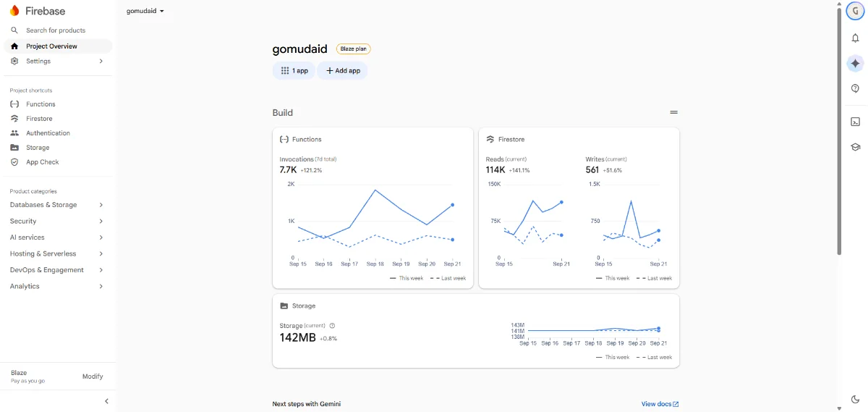
Task: Click the Storage card folder icon
Action: point(284,306)
